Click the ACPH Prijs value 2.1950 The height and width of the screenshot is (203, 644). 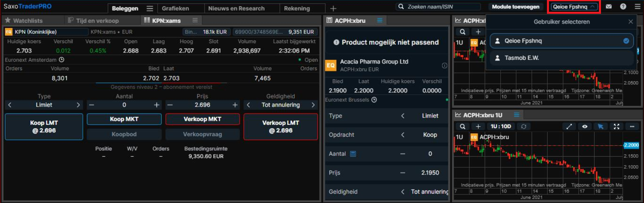click(430, 173)
